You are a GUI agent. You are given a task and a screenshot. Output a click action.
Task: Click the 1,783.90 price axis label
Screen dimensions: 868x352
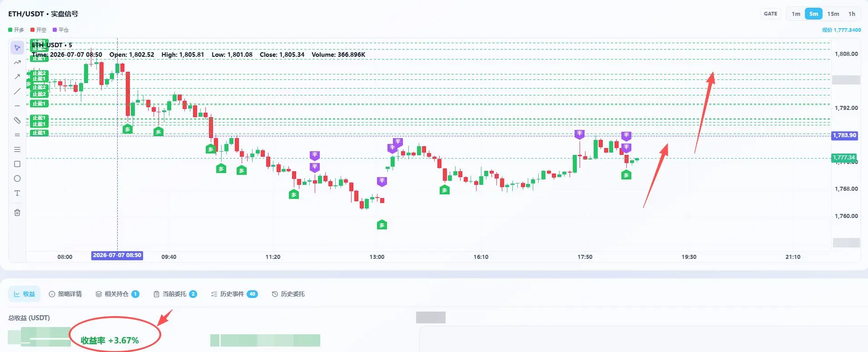point(845,135)
